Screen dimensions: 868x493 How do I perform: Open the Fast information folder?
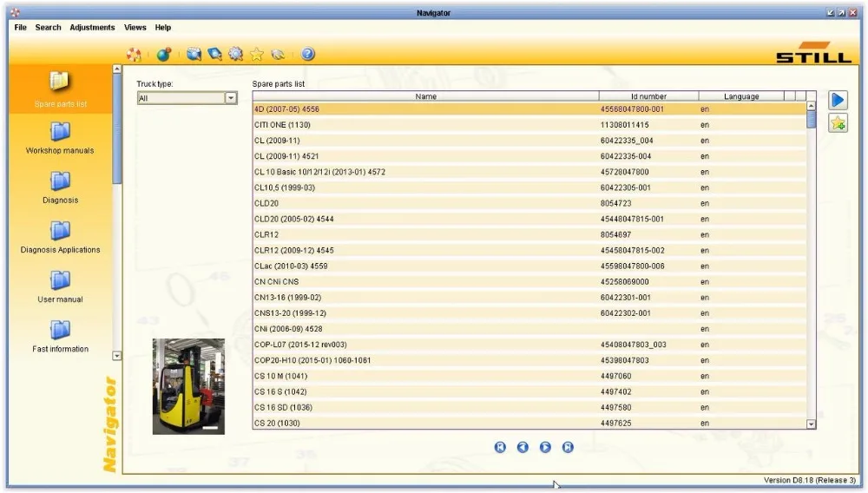coord(60,337)
